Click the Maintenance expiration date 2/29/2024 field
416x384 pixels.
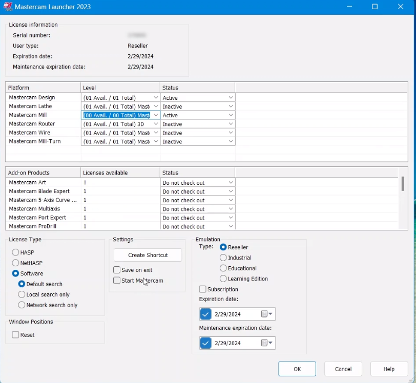click(237, 343)
